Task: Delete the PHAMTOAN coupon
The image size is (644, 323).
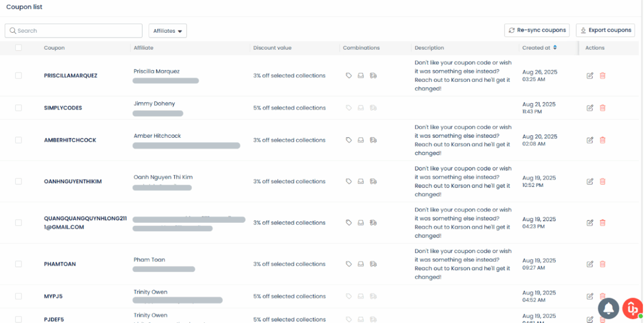Action: click(x=602, y=264)
